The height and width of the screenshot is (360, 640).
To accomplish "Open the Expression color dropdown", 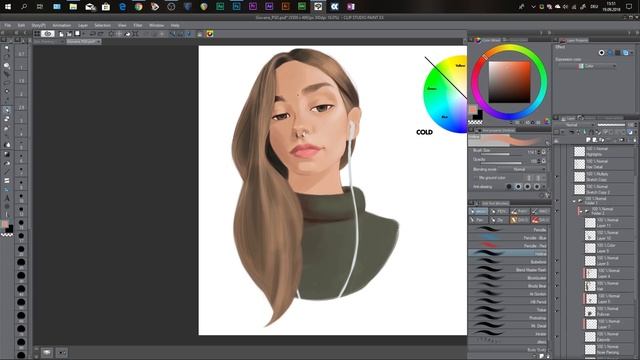I will click(x=587, y=66).
